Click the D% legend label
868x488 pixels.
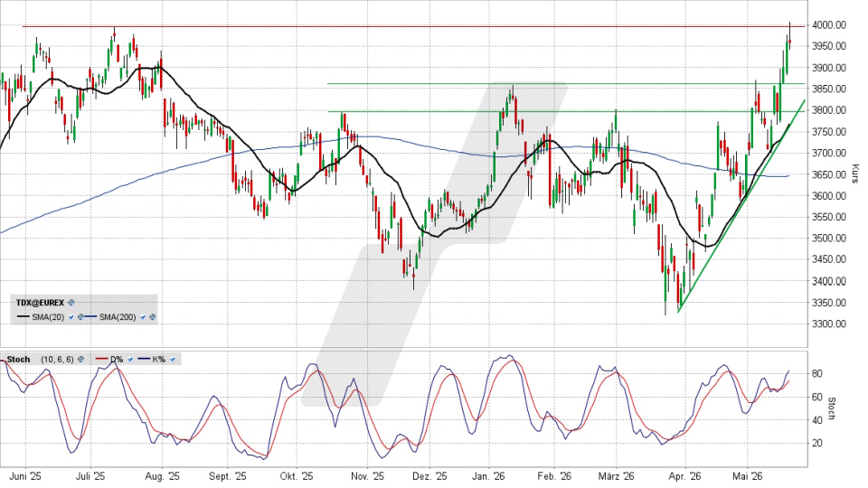point(117,359)
